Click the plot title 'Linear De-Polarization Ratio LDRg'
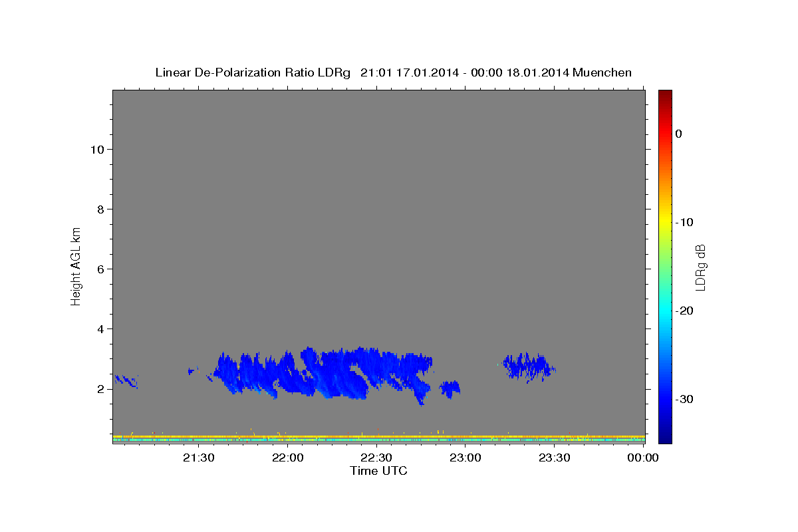This screenshot has height=532, width=798. [x=252, y=72]
